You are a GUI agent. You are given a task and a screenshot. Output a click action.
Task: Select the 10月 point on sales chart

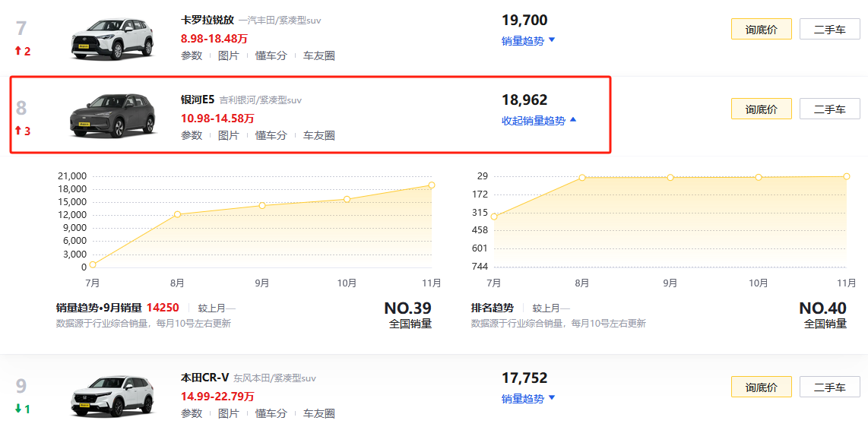[347, 199]
